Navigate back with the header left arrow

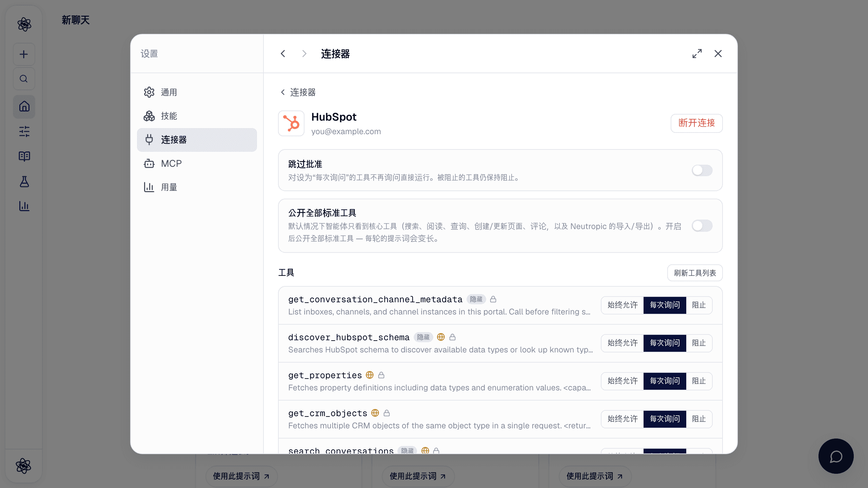point(283,54)
